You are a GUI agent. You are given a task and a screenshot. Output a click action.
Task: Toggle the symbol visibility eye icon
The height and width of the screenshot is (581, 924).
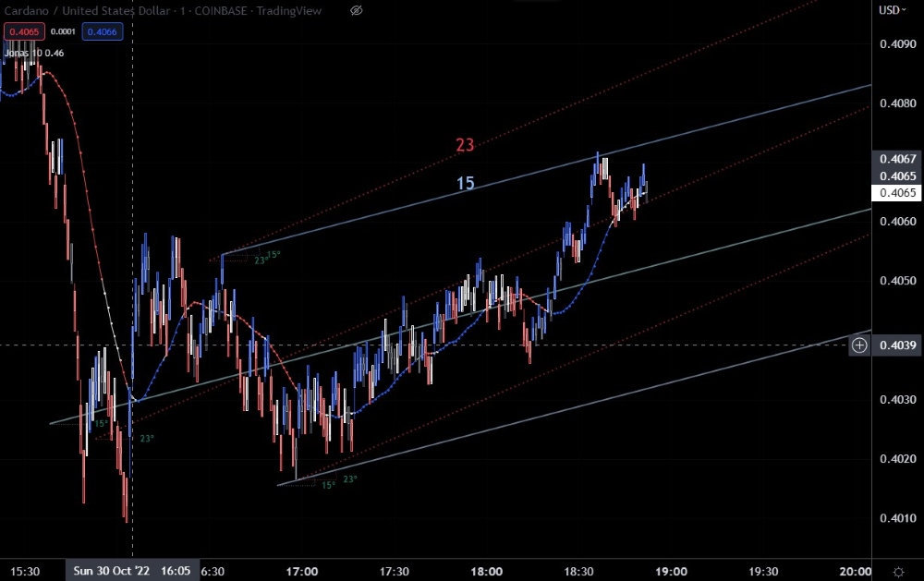(x=357, y=10)
